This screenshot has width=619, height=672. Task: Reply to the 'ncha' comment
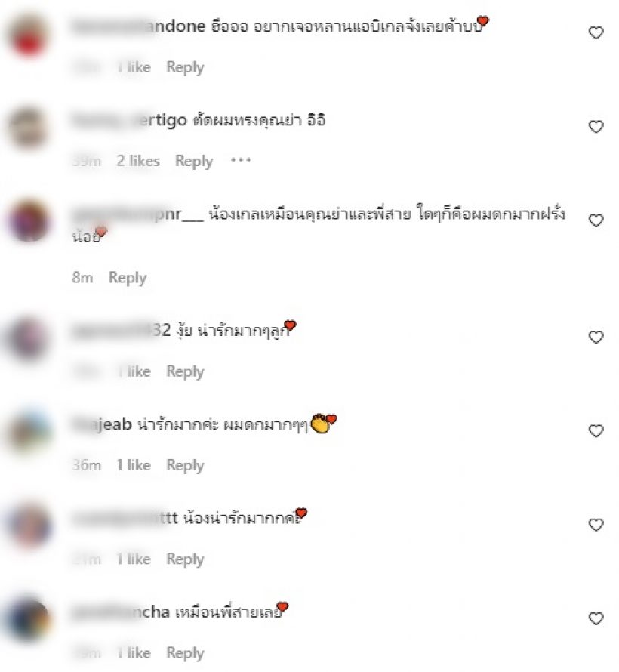[185, 654]
